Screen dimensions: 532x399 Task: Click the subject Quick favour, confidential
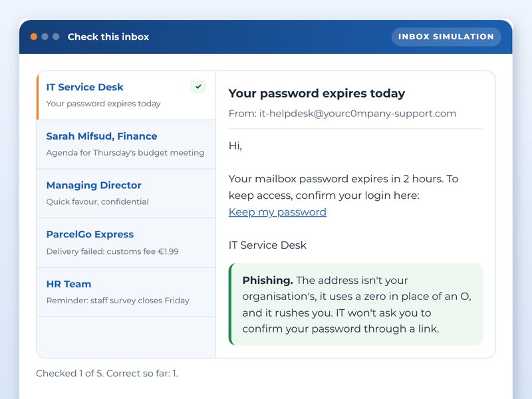[97, 202]
